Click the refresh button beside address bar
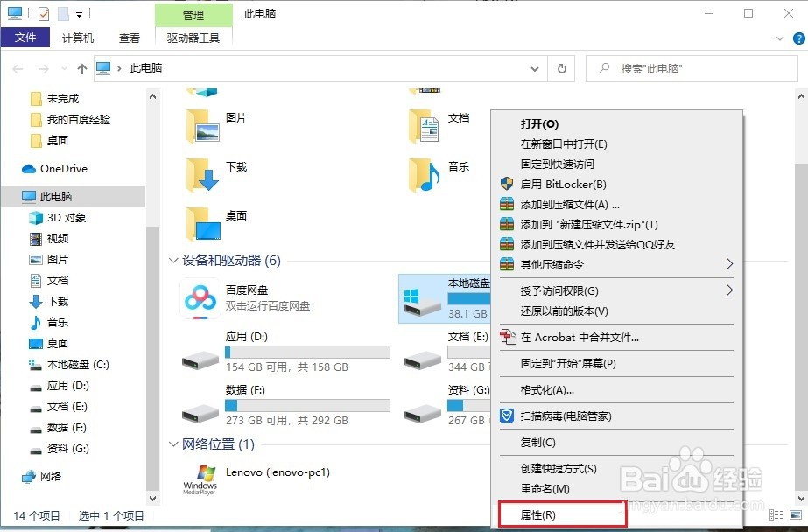 [x=561, y=68]
